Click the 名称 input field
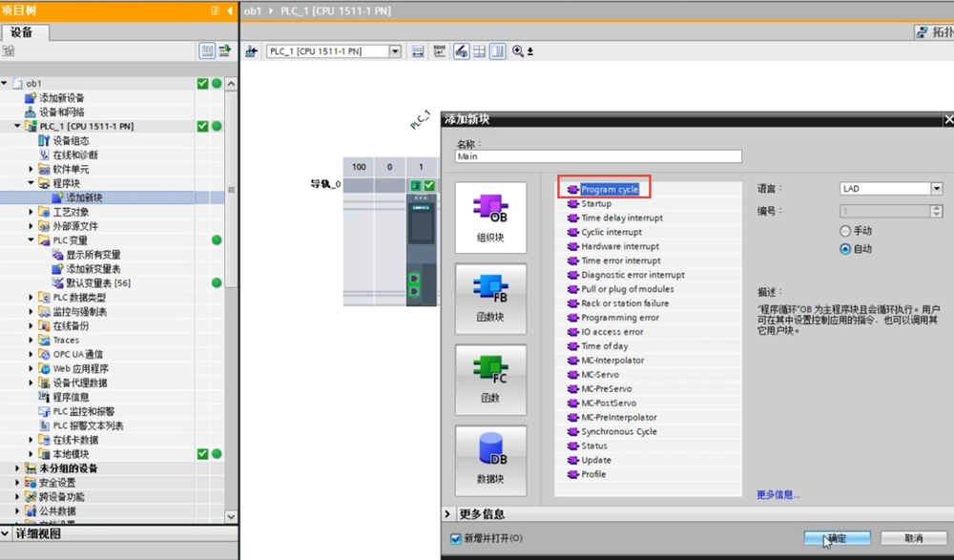The height and width of the screenshot is (560, 954). [x=598, y=156]
